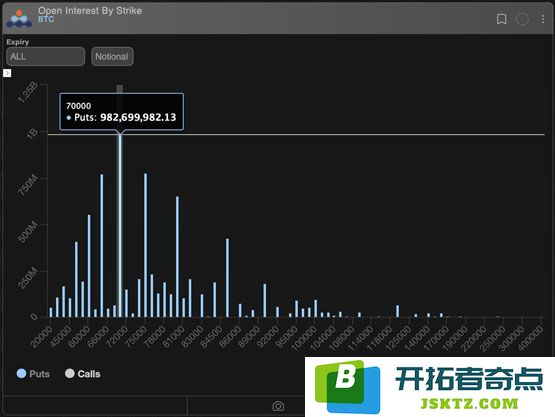Bookmark this Open Interest chart
The image size is (555, 417).
click(501, 19)
